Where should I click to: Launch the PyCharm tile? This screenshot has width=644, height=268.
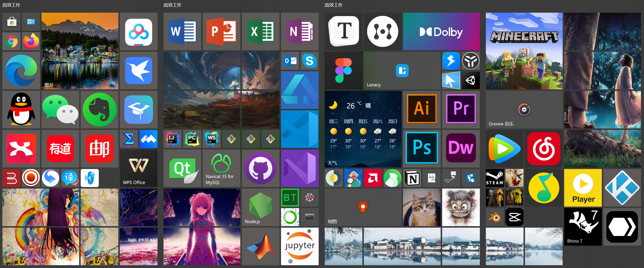pos(192,139)
